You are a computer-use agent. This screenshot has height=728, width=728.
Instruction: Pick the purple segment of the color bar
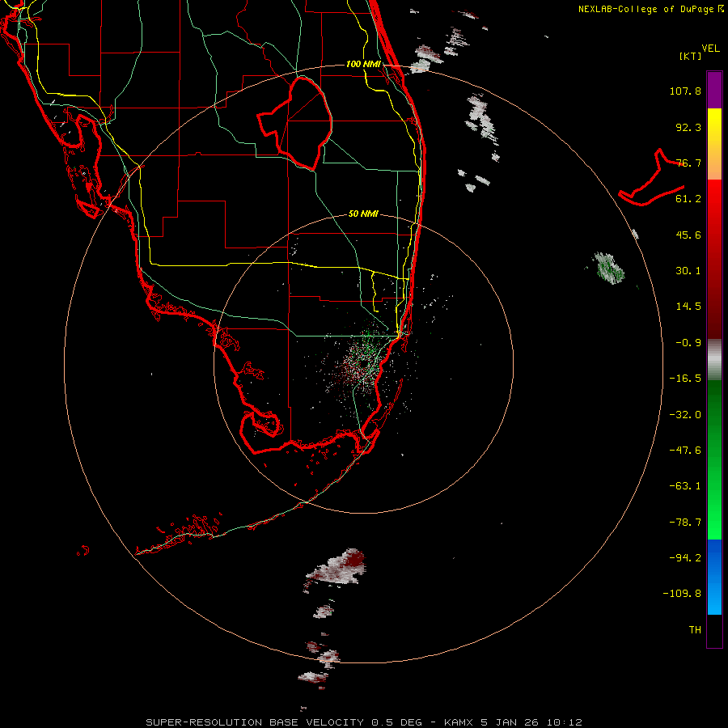click(714, 90)
